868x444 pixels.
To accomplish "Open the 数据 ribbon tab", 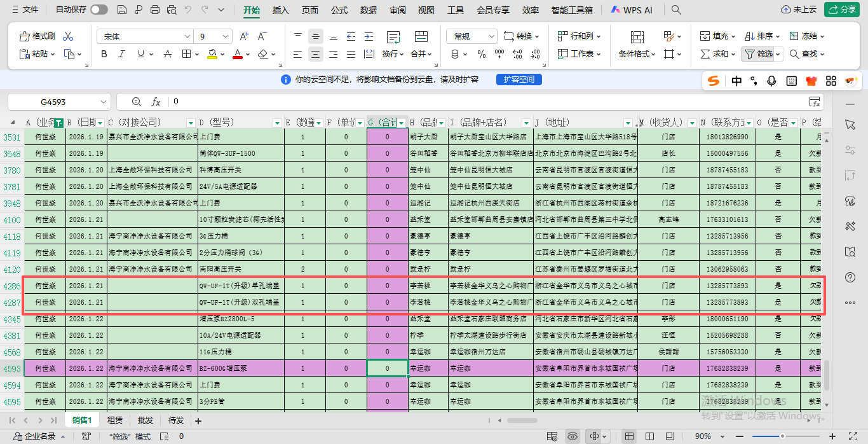I will [368, 10].
